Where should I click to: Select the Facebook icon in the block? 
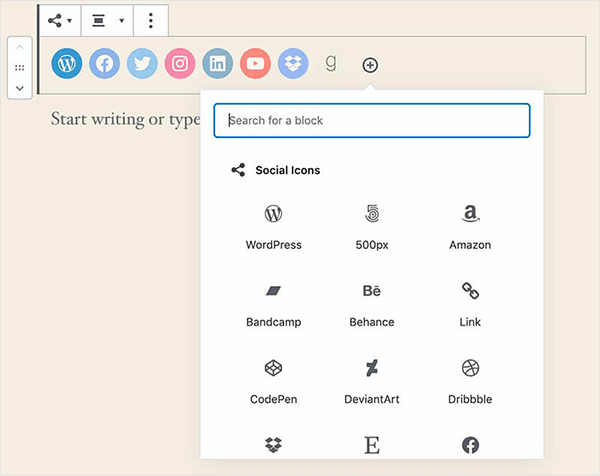point(104,64)
